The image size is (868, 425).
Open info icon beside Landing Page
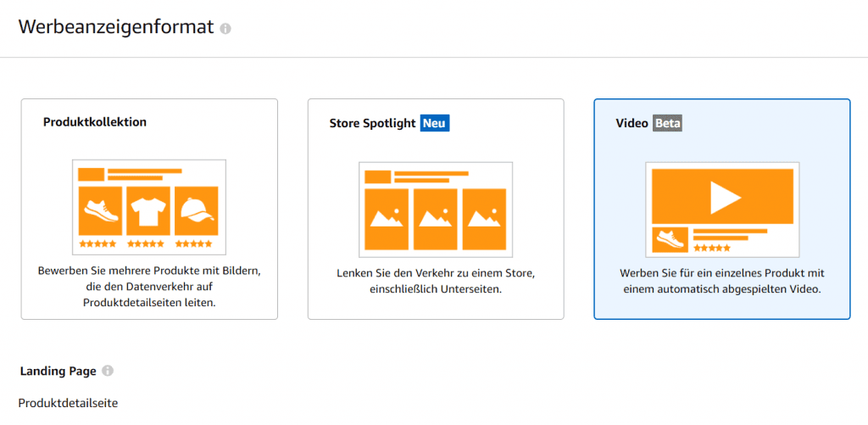(108, 371)
